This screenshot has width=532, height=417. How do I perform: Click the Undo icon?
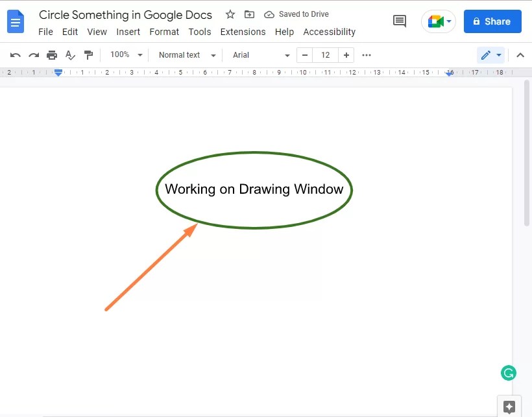pos(15,54)
